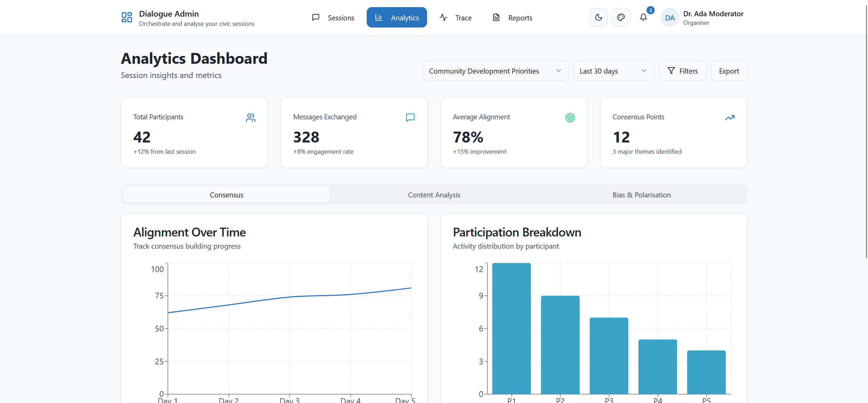Open notifications via the bell icon
Viewport: 868px width, 403px height.
coord(643,17)
